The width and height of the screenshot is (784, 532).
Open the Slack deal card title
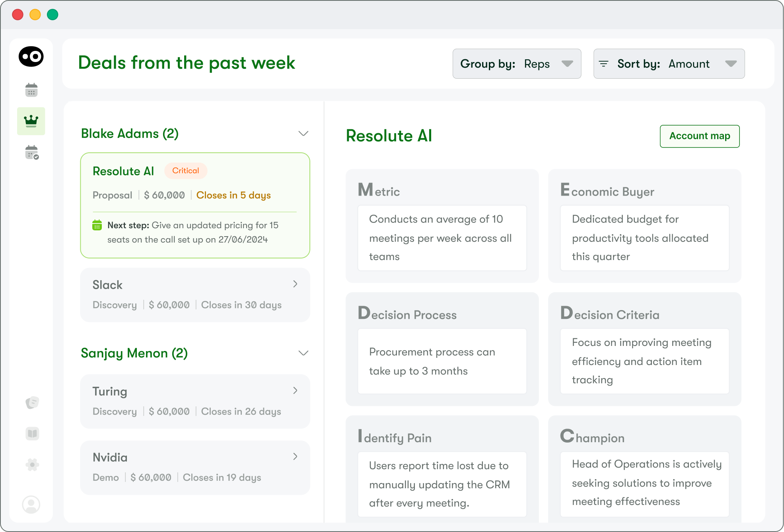(107, 285)
